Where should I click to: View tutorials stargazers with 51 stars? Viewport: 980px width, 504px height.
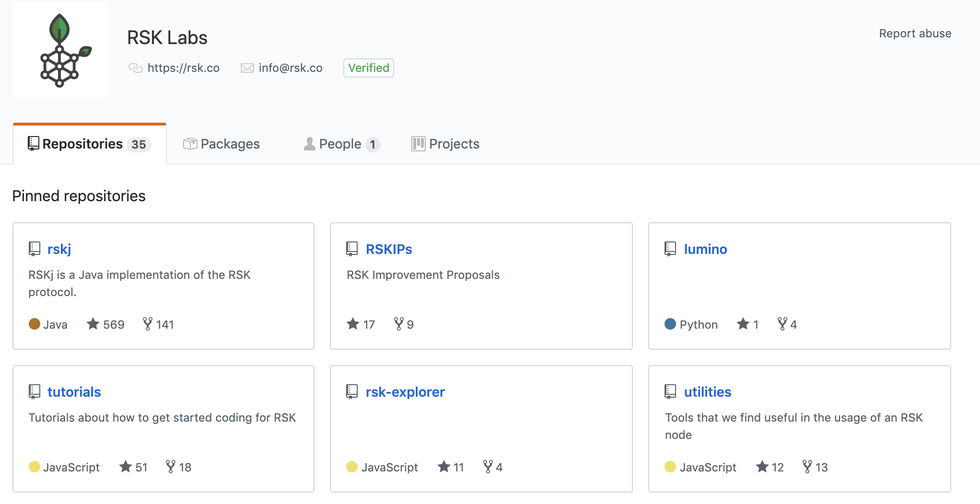click(133, 467)
